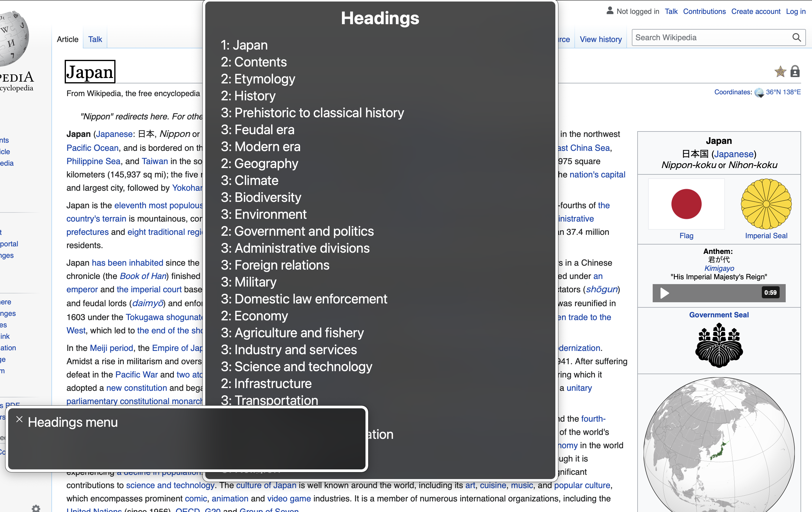This screenshot has width=812, height=512.
Task: Follow the Philippine Sea link
Action: (93, 161)
